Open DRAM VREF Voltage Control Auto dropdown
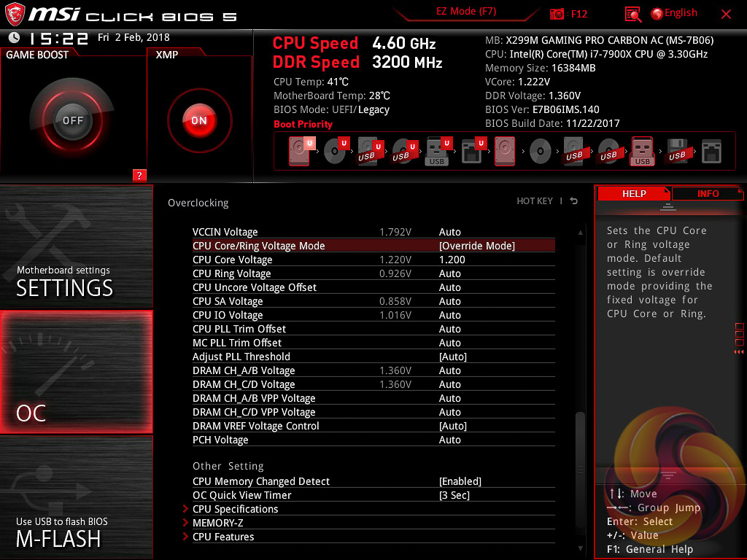Screen dimensions: 747x560 452,426
